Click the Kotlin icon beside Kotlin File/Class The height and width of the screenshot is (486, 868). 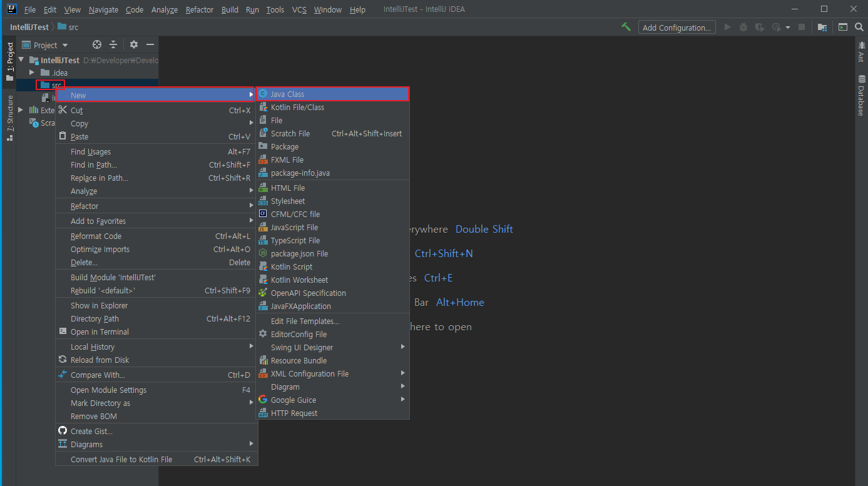click(263, 107)
